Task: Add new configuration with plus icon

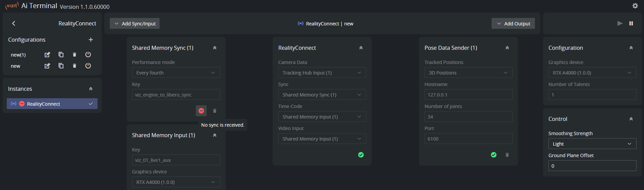Action: (x=90, y=40)
